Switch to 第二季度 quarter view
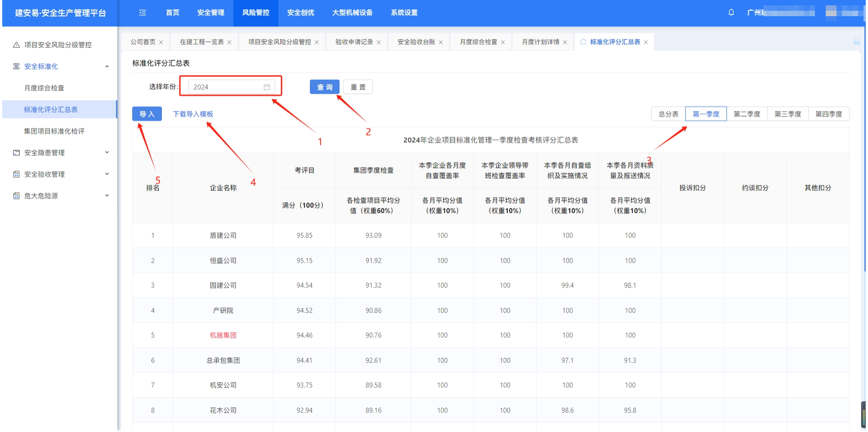The height and width of the screenshot is (432, 868). tap(747, 114)
